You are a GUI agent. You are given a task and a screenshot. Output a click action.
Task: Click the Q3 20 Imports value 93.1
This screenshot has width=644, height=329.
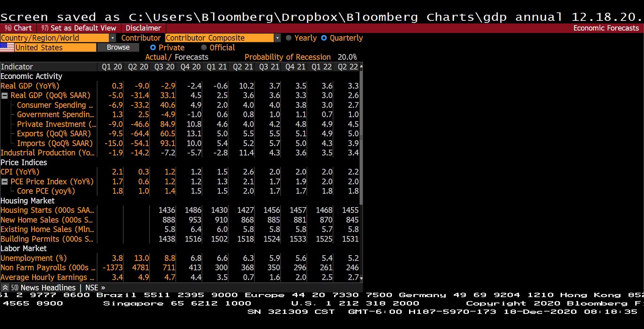click(168, 143)
